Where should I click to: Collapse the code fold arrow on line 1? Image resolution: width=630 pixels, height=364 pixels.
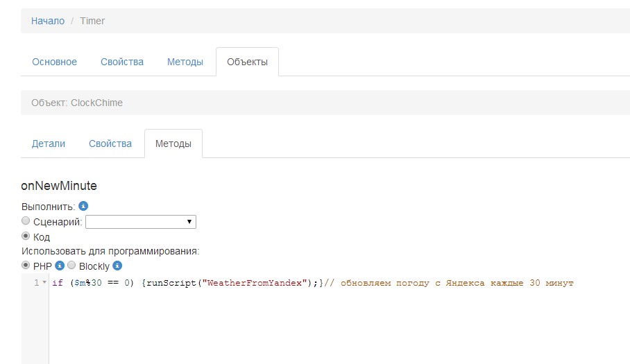click(x=44, y=283)
